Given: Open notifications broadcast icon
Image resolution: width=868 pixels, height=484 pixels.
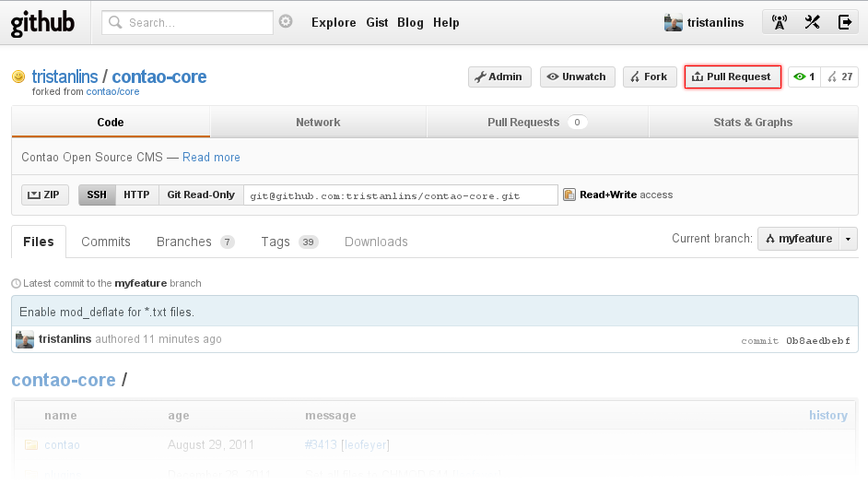Looking at the screenshot, I should tap(780, 23).
